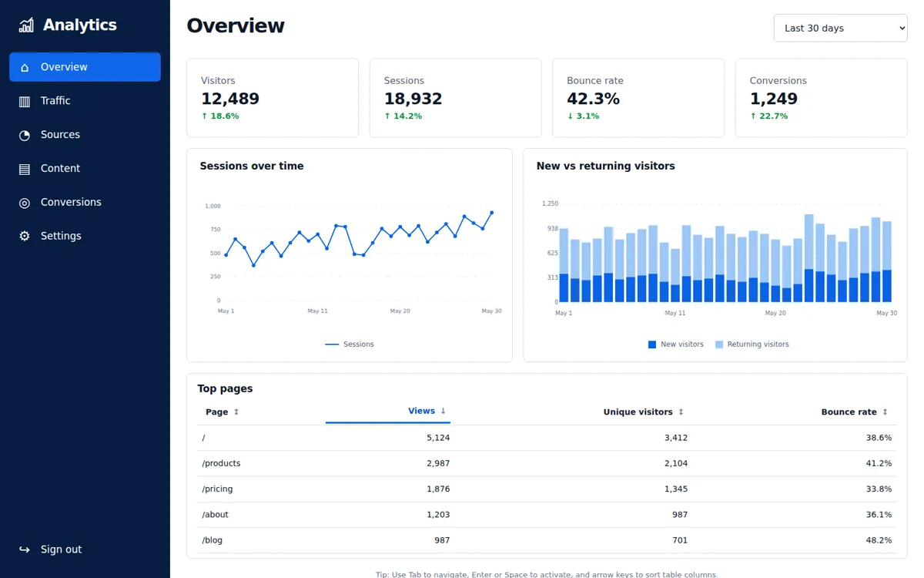
Task: Click the "/pricing" page row
Action: coord(547,489)
